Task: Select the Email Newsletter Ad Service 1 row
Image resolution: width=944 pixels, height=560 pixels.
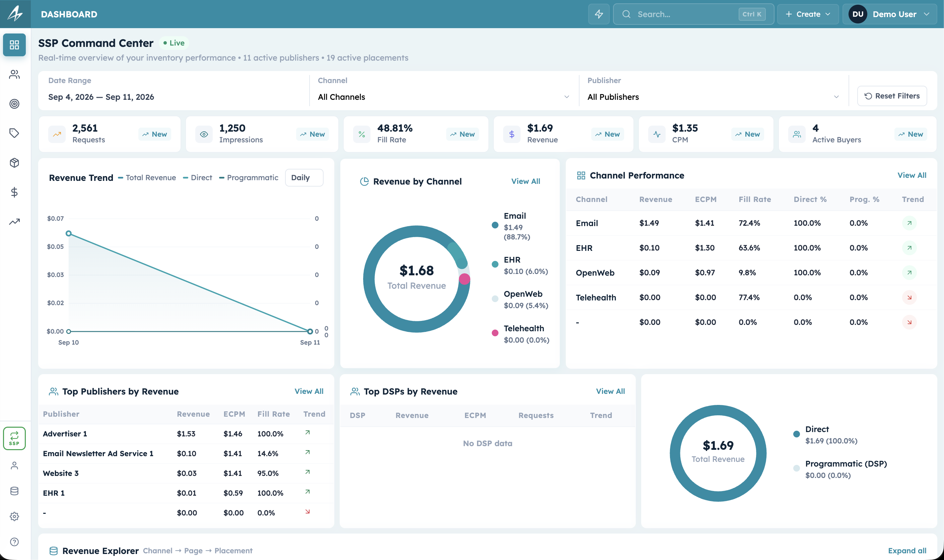Action: click(186, 453)
